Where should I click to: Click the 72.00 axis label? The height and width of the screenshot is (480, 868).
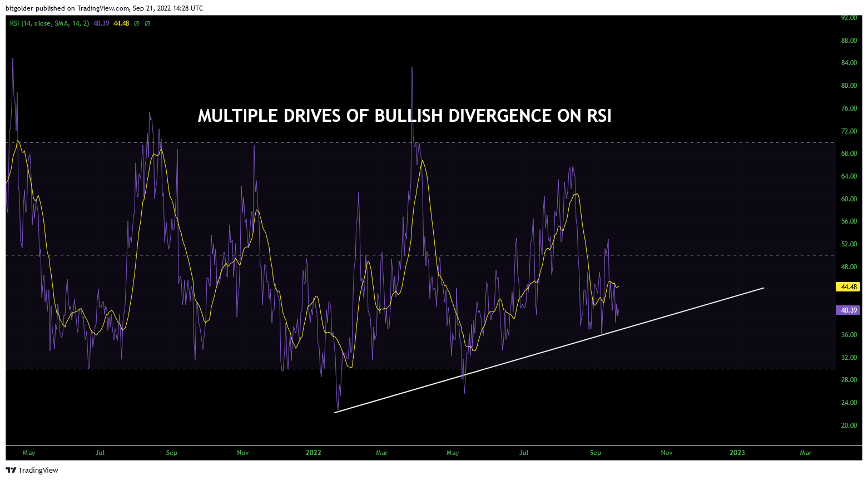[x=849, y=131]
